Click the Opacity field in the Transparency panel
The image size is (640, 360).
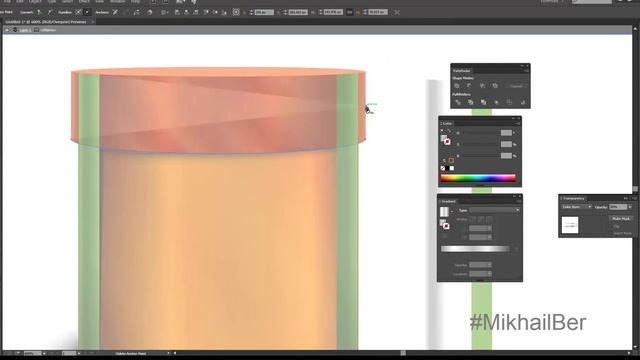(618, 207)
